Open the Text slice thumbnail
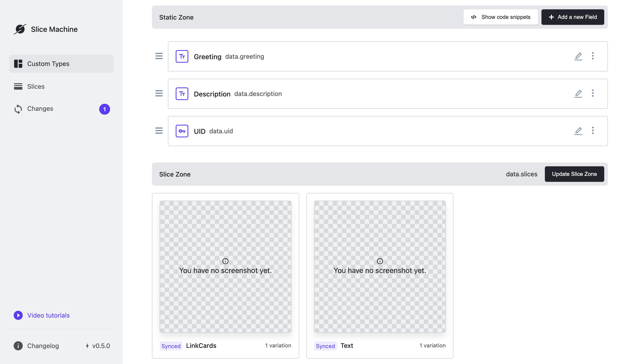 [x=379, y=266]
